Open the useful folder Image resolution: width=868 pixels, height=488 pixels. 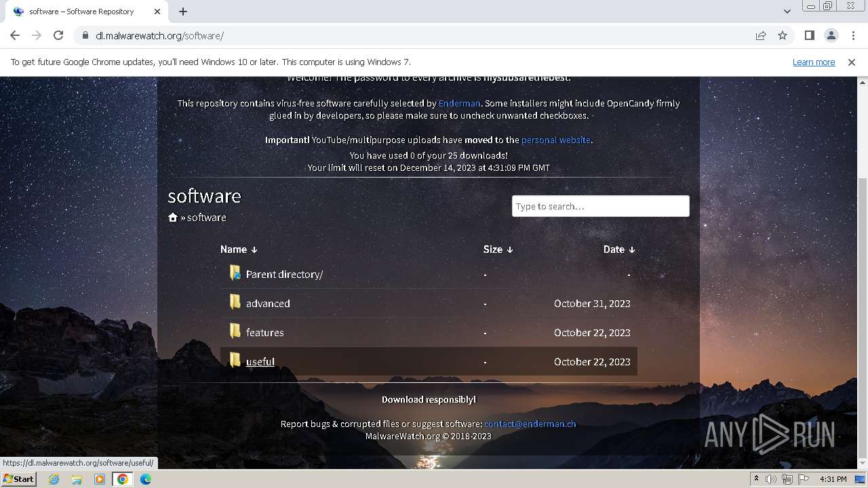[x=260, y=361]
